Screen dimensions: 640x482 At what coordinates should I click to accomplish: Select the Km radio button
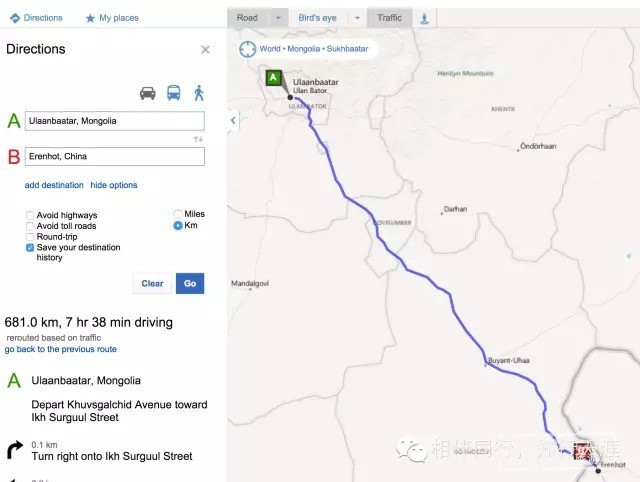(178, 225)
